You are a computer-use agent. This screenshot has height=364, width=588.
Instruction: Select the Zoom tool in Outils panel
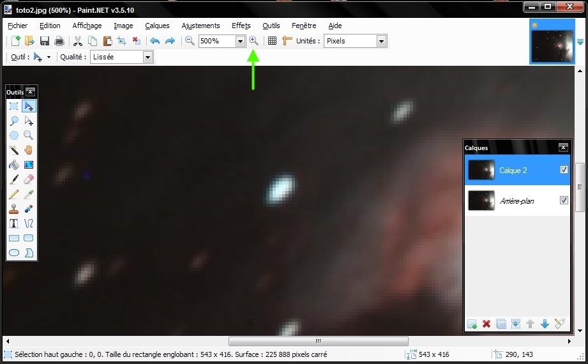(29, 135)
